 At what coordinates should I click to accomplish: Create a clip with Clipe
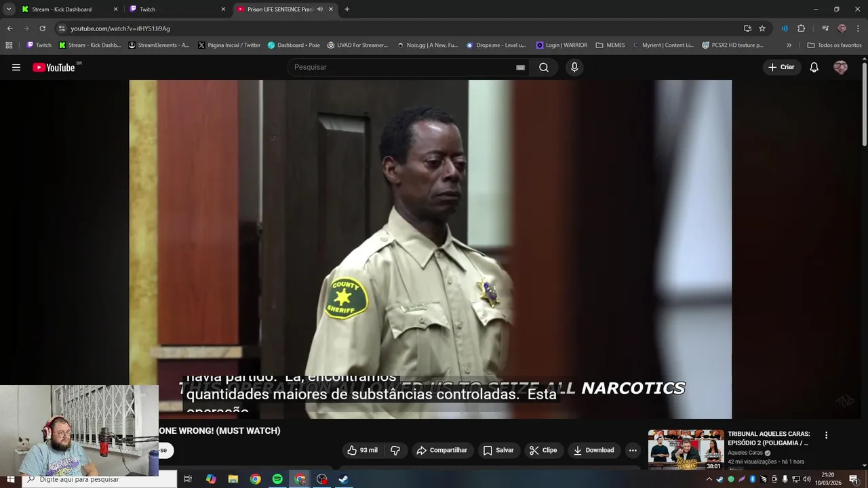(543, 450)
